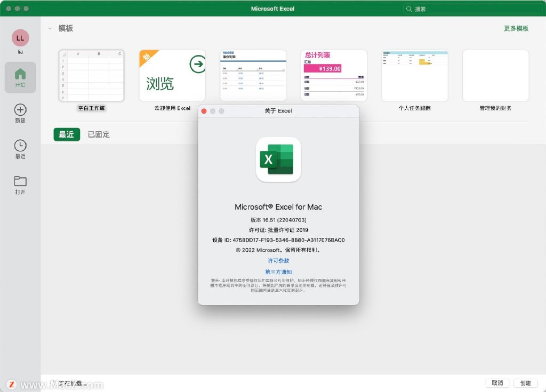Focus the 搜索 search field
This screenshot has height=392, width=546.
[x=472, y=9]
